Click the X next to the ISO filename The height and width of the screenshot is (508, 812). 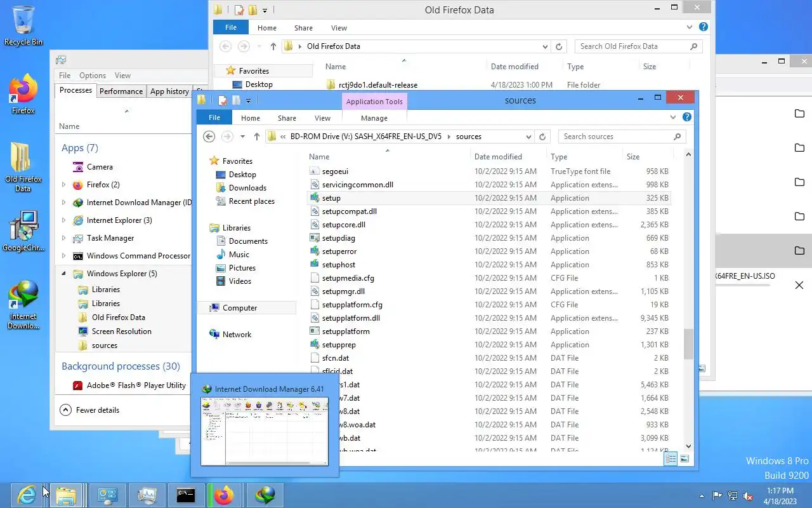799,285
